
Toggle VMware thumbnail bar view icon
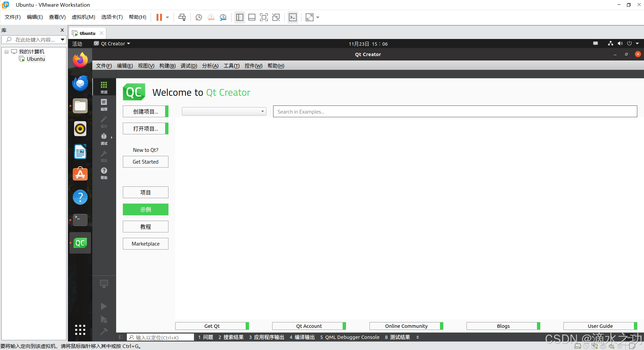[252, 17]
